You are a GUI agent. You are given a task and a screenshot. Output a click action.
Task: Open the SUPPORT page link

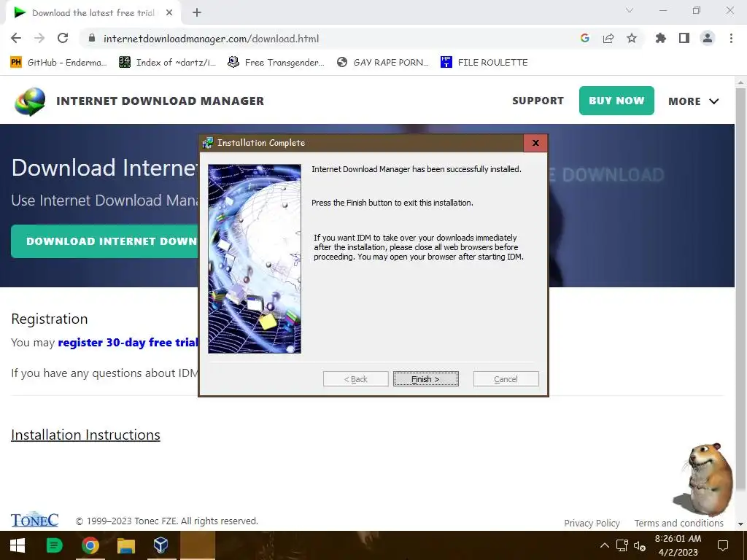[x=538, y=101]
